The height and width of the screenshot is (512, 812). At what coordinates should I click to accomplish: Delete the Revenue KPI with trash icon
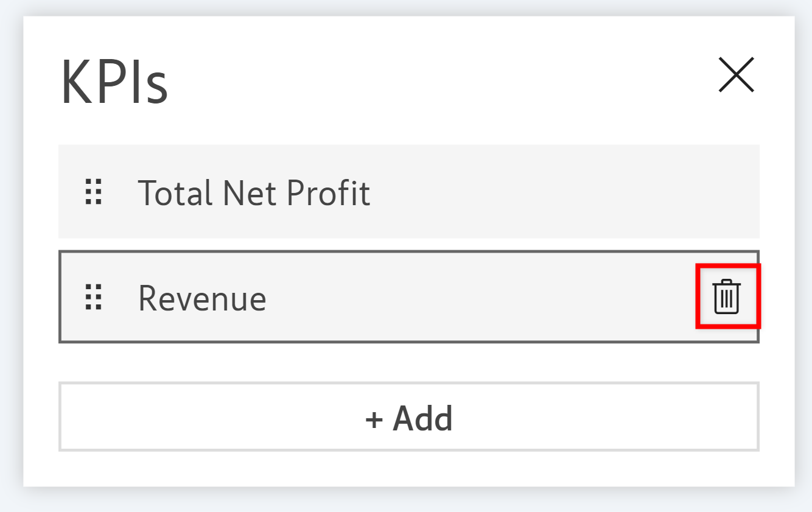point(727,297)
